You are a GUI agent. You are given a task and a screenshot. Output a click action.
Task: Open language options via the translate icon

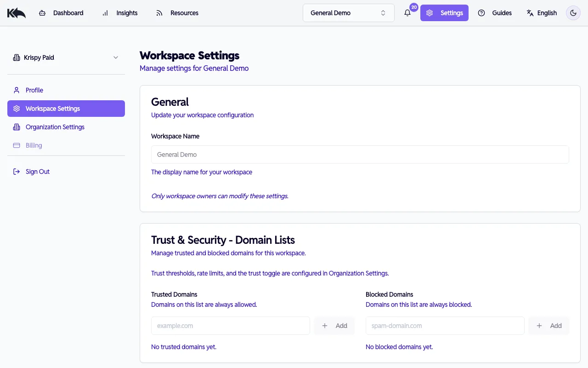pyautogui.click(x=529, y=13)
